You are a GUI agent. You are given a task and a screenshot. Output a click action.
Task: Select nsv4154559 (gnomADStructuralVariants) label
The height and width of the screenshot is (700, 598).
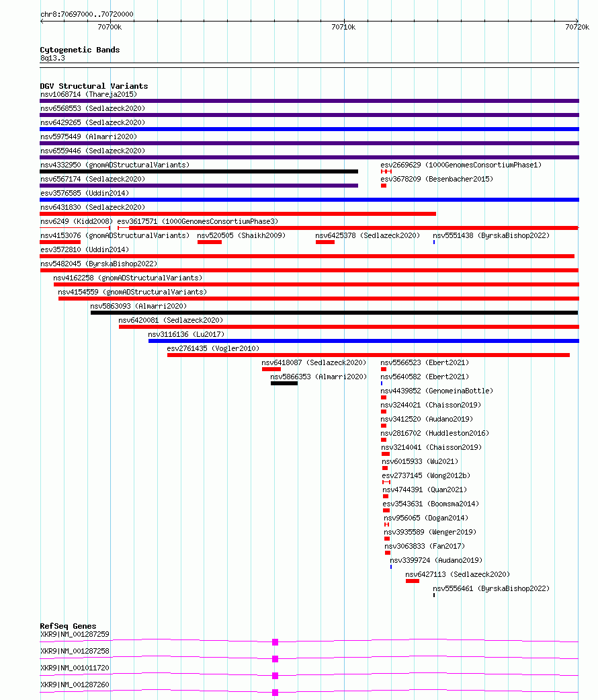click(x=132, y=293)
